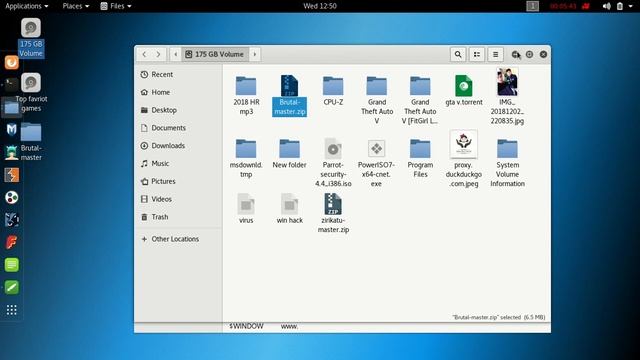Open Music in the sidebar
The height and width of the screenshot is (360, 640).
click(178, 163)
